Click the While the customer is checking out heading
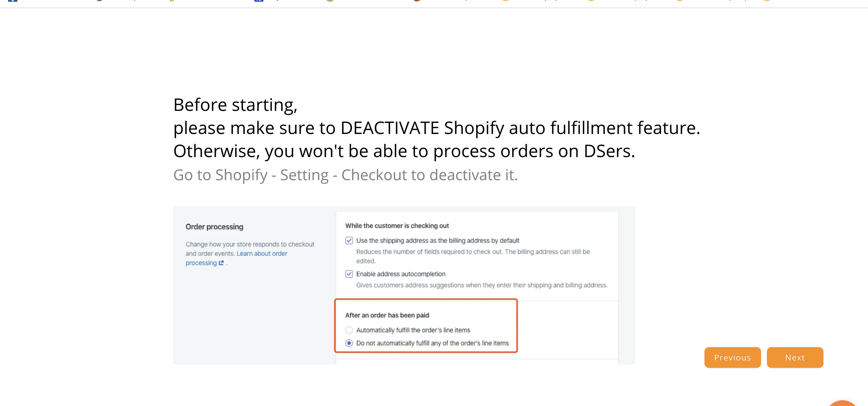This screenshot has height=406, width=868. point(397,226)
